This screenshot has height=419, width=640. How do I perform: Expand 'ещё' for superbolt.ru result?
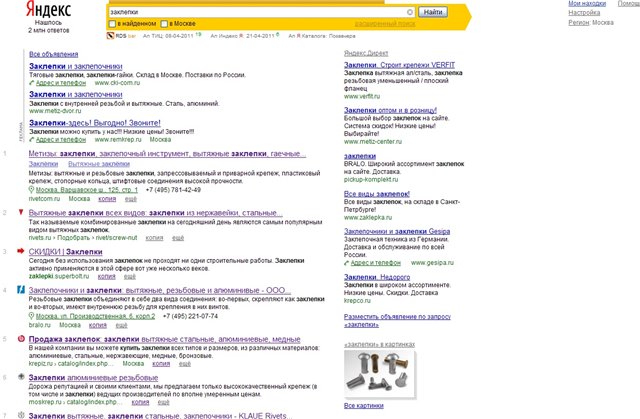coord(130,277)
